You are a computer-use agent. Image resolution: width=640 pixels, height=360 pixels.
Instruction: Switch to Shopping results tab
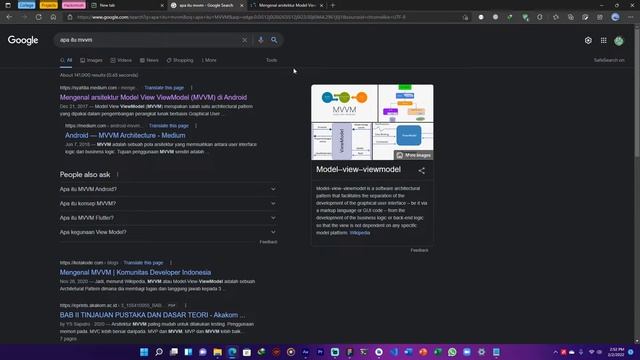point(180,60)
